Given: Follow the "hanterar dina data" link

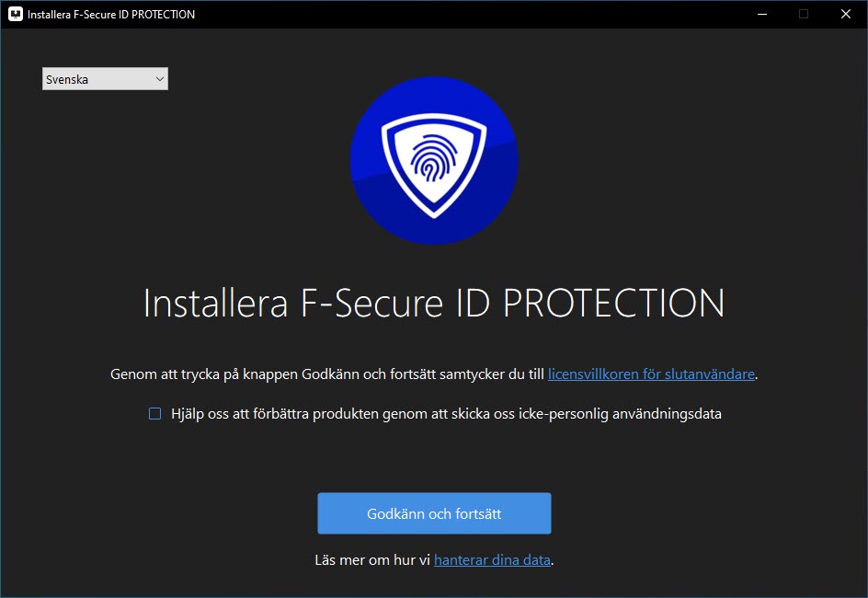Looking at the screenshot, I should [x=492, y=559].
